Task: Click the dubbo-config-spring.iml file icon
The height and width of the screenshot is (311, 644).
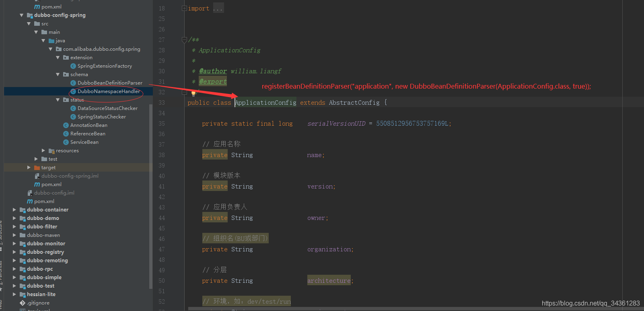Action: (37, 176)
